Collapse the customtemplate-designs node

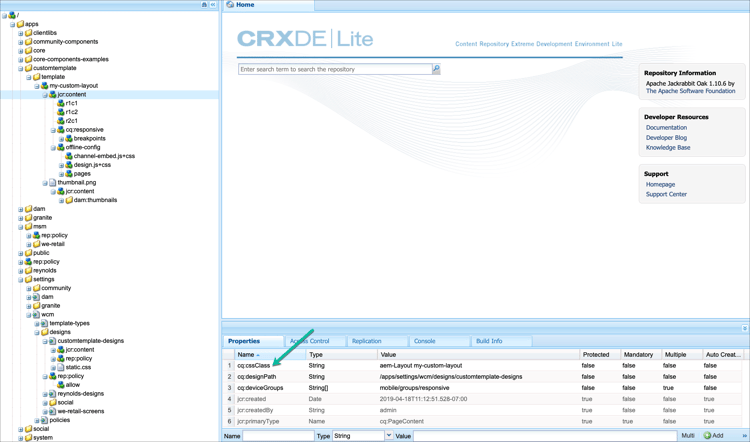coord(45,341)
